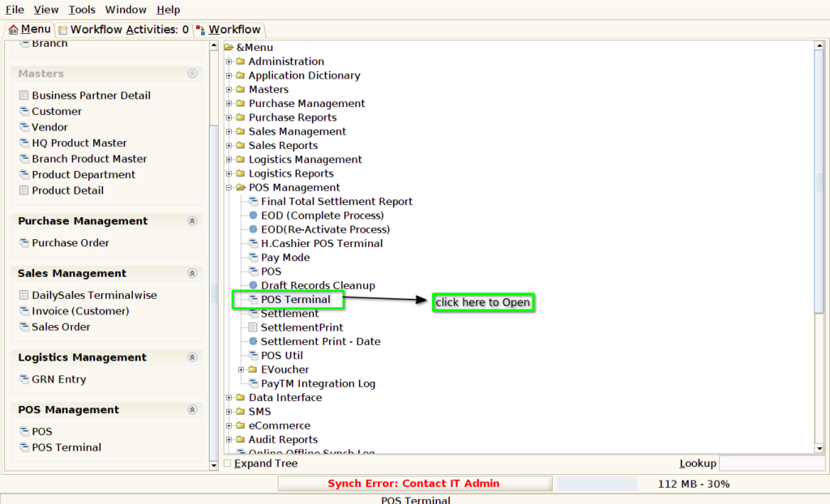Click the Business Partner Detail report icon
The width and height of the screenshot is (830, 504).
coord(24,96)
